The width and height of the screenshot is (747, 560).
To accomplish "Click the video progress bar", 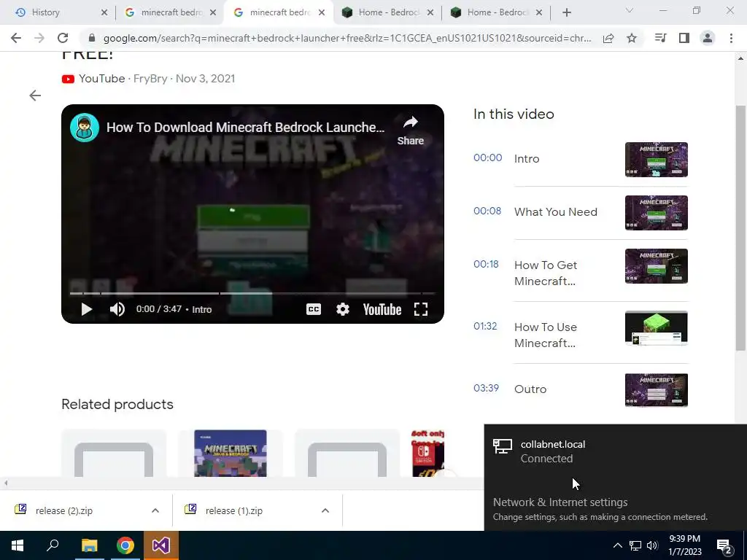I will (x=252, y=293).
